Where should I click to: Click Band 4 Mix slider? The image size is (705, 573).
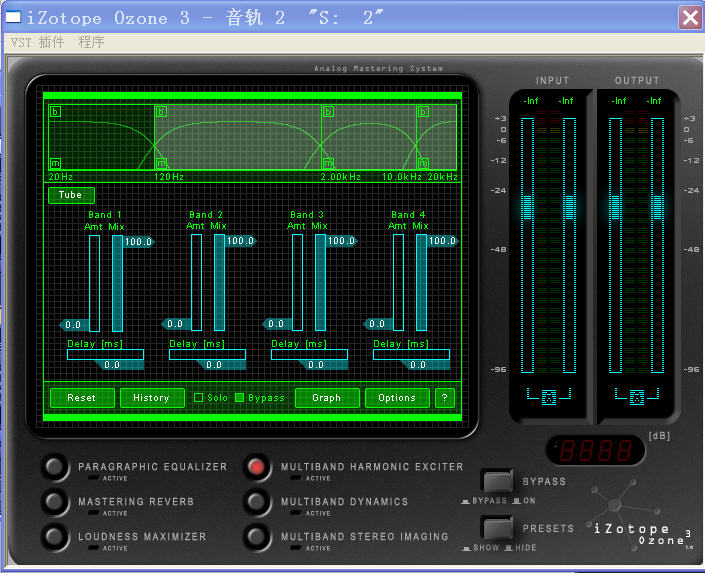[421, 282]
